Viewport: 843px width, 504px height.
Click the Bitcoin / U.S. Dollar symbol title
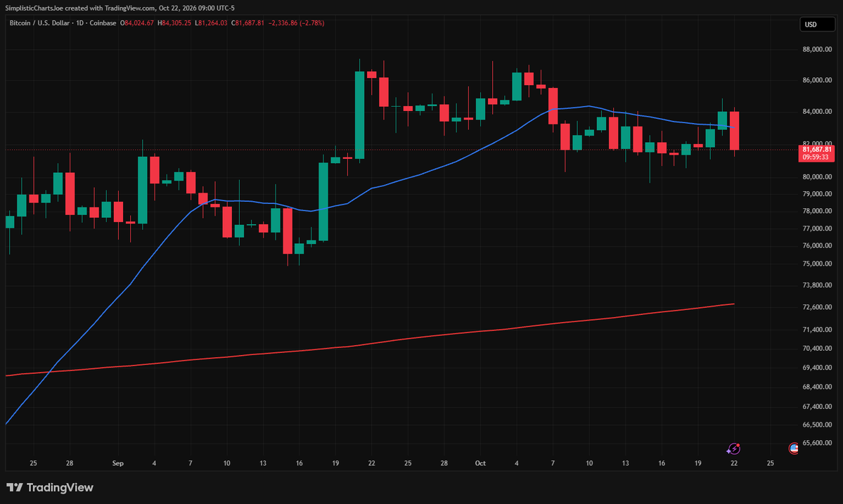click(x=39, y=23)
